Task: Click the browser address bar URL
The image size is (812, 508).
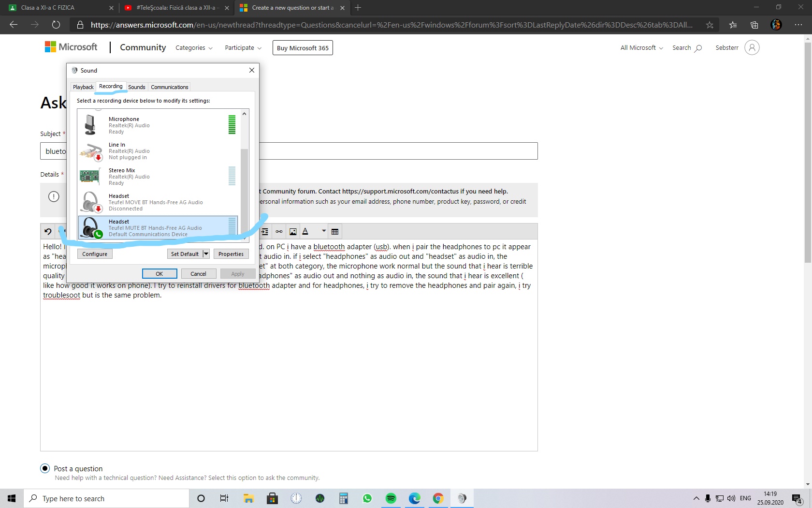Action: pyautogui.click(x=391, y=25)
